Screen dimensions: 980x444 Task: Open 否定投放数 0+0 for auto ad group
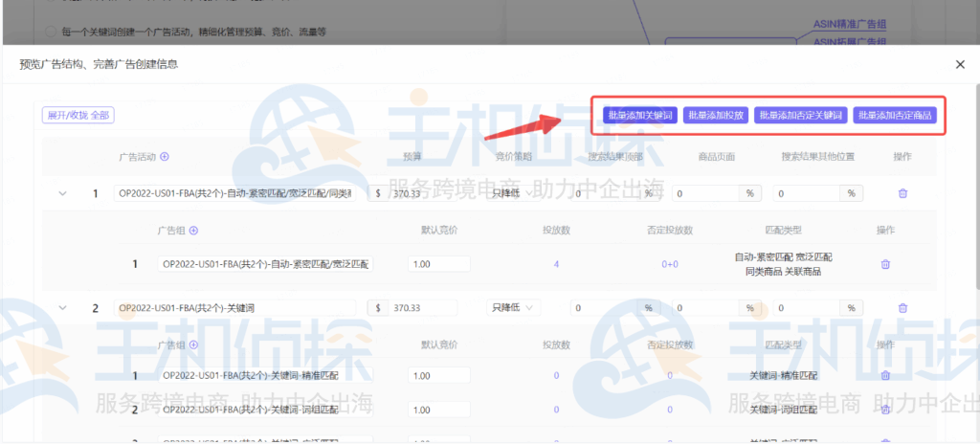tap(670, 264)
